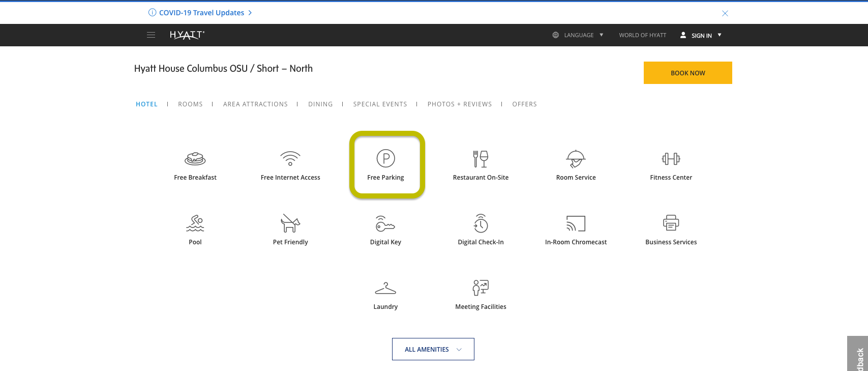
Task: Click the Restaurant On-Site label
Action: 481,178
